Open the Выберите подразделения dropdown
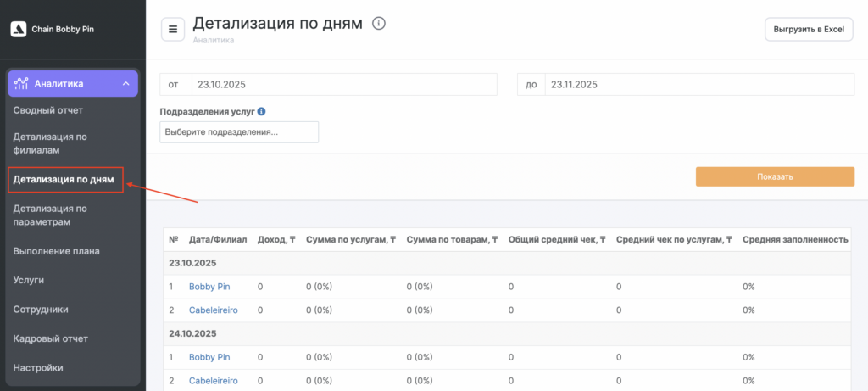868x391 pixels. (x=239, y=132)
